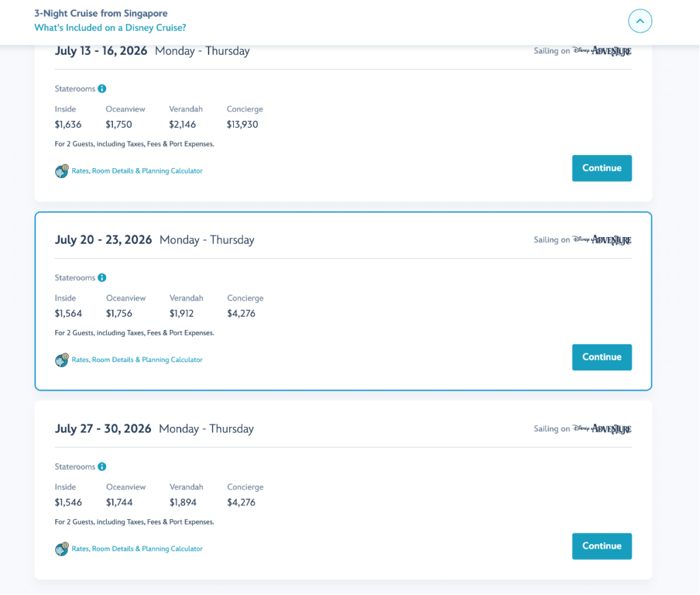Continue with the July 13 - 16 sailing
The width and height of the screenshot is (700, 595).
602,168
